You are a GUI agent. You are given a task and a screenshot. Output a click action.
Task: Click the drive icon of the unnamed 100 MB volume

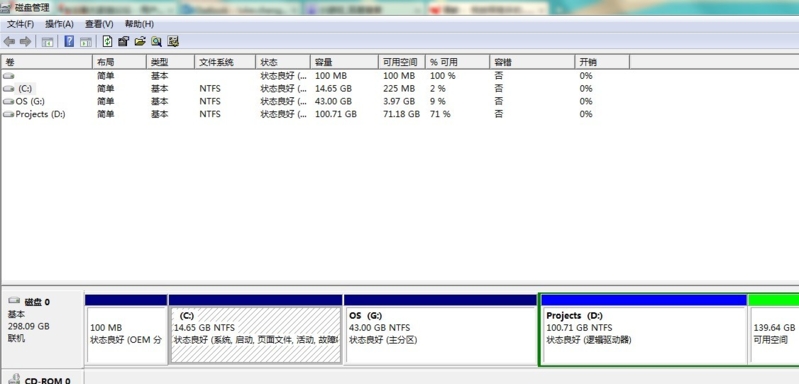9,76
